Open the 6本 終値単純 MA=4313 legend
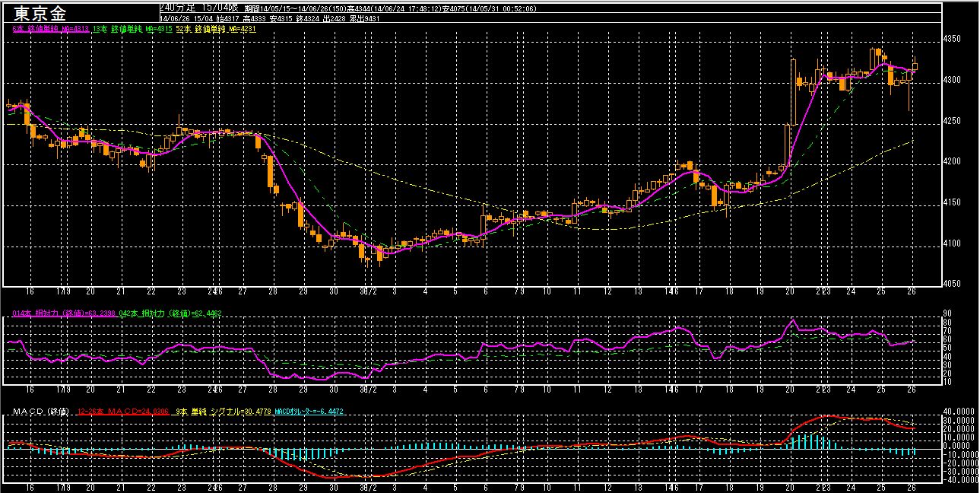 click(x=52, y=29)
